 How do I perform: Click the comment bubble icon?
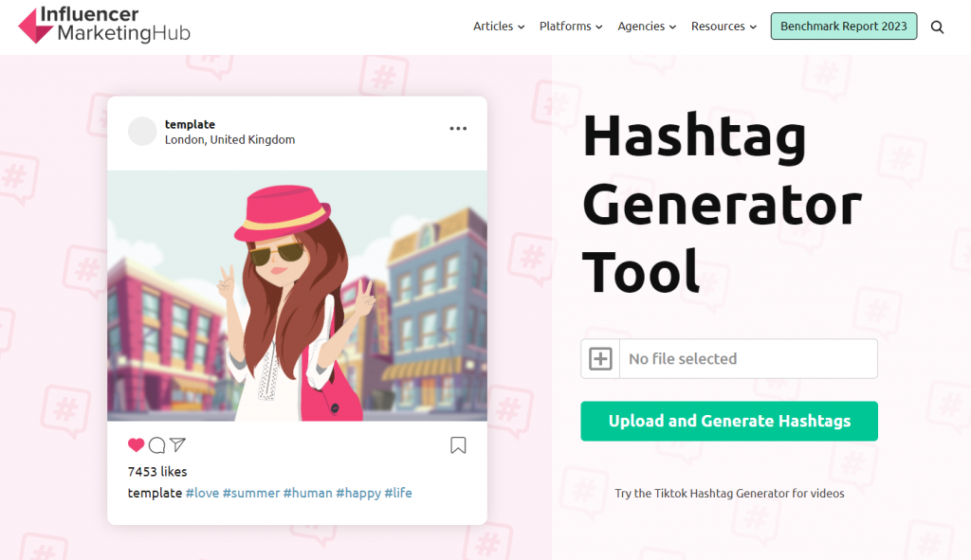pos(156,445)
